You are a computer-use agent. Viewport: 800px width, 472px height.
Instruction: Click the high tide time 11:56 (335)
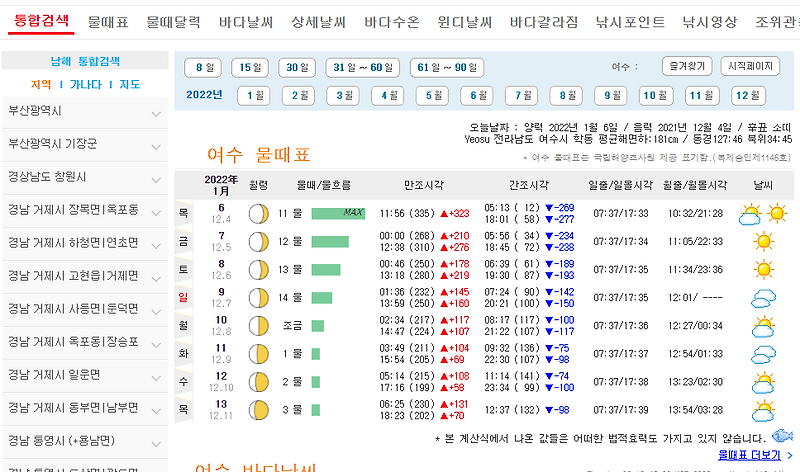407,213
